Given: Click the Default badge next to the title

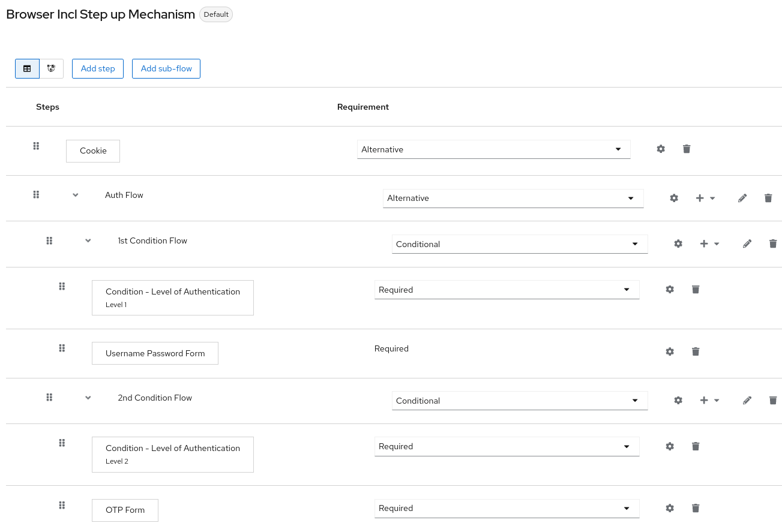Looking at the screenshot, I should [x=215, y=14].
